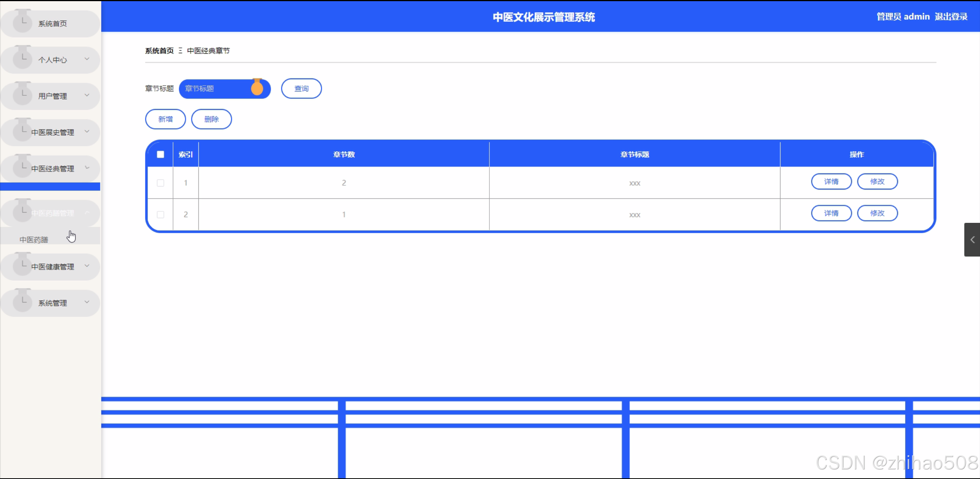Click the 中医健康管理 sidebar circle icon
The height and width of the screenshot is (479, 980).
click(x=22, y=266)
